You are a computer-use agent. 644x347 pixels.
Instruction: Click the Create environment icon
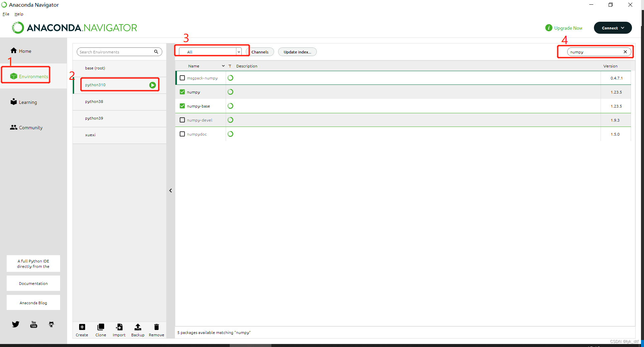[x=82, y=327]
